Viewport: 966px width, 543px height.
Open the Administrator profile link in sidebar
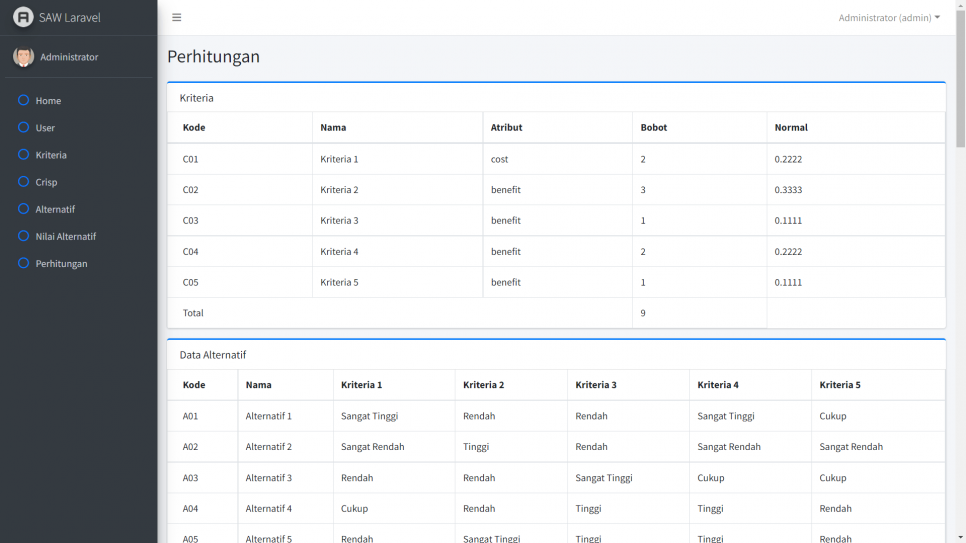pos(69,57)
